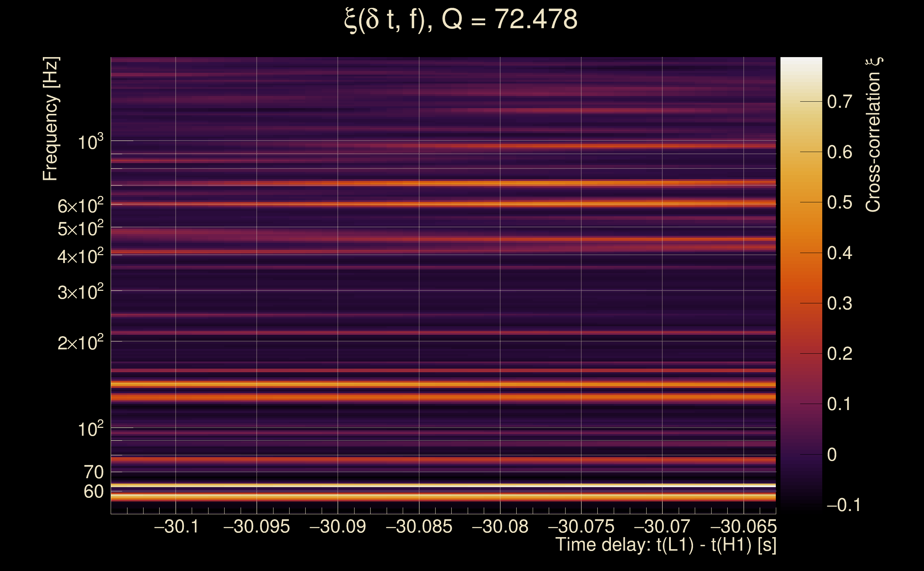This screenshot has width=924, height=571.
Task: Click the –30.08 x-axis tick label
Action: point(500,526)
